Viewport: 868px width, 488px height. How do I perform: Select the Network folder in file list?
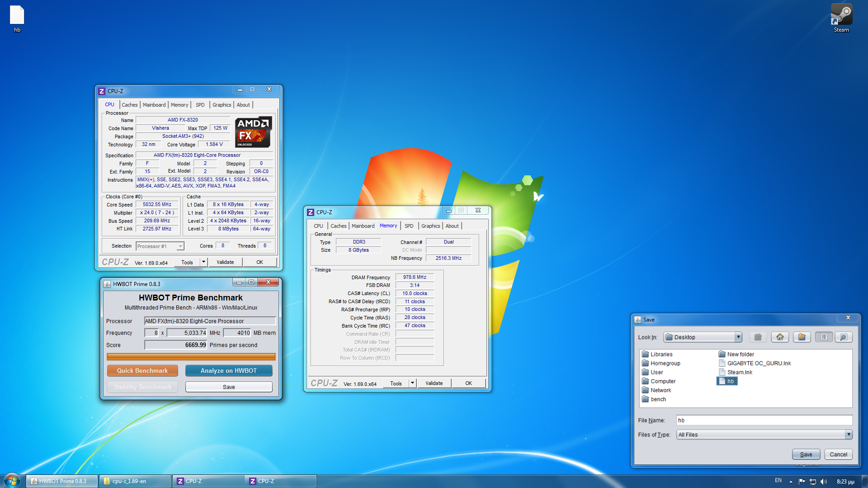656,390
